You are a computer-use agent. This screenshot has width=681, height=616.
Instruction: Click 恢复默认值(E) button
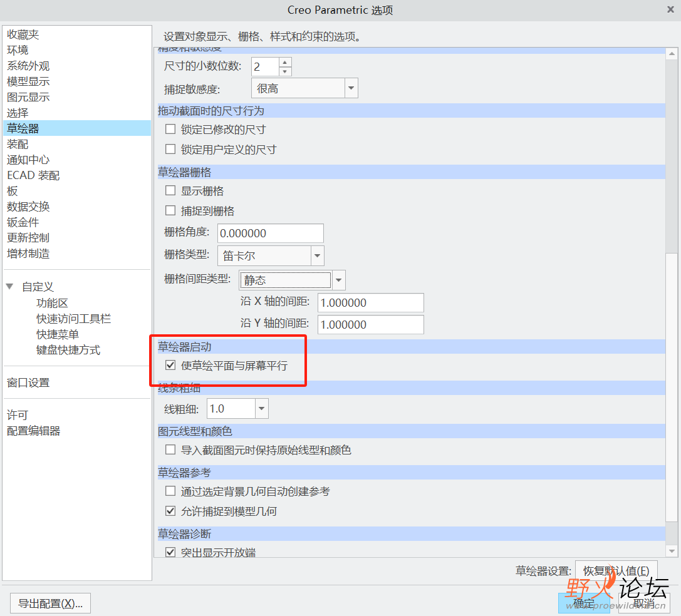point(616,570)
